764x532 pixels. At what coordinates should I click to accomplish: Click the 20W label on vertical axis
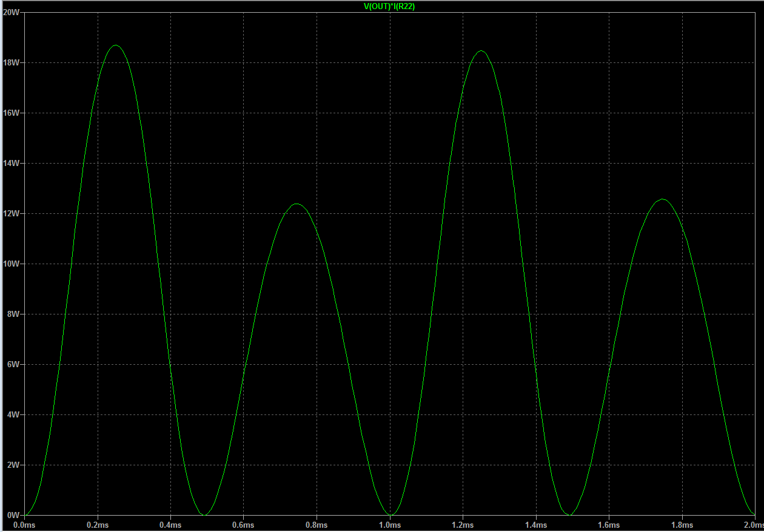point(11,12)
